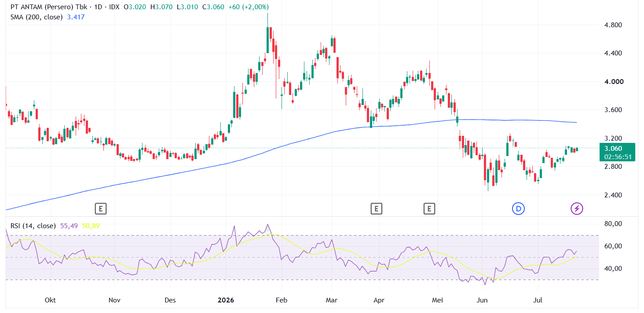
Task: Click the first earnings E marker near November
Action: pos(101,208)
